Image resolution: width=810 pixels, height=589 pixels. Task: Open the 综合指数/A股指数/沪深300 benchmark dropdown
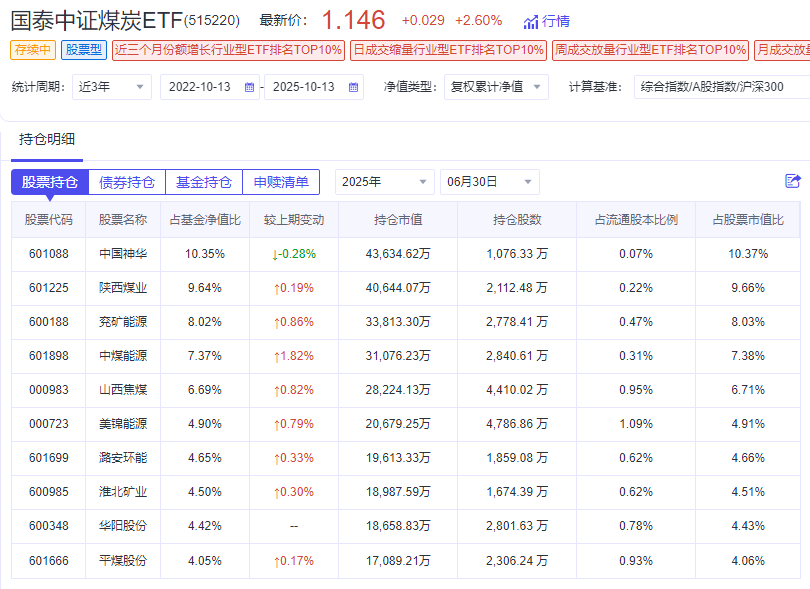pos(722,87)
